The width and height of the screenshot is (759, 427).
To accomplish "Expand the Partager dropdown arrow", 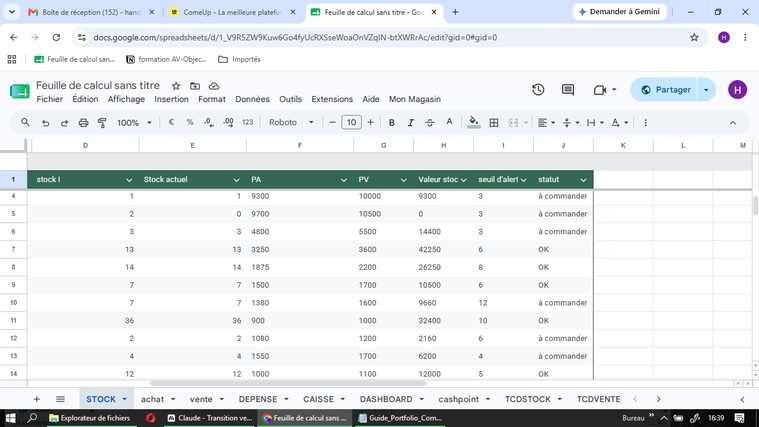I will [x=706, y=90].
